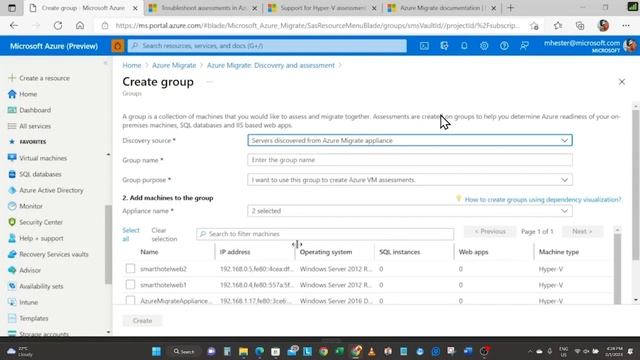Open dependency visualization help link
Screen dimensions: 640x360
point(543,200)
